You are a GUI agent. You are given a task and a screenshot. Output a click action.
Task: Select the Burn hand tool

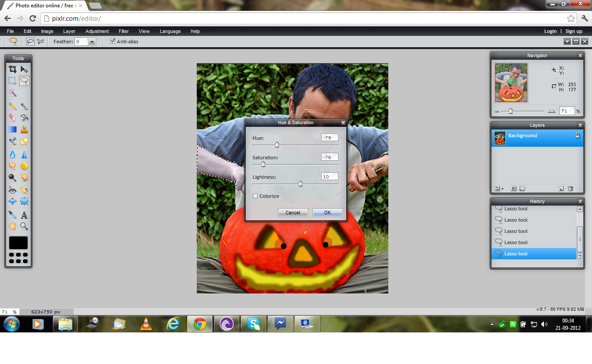[x=24, y=177]
